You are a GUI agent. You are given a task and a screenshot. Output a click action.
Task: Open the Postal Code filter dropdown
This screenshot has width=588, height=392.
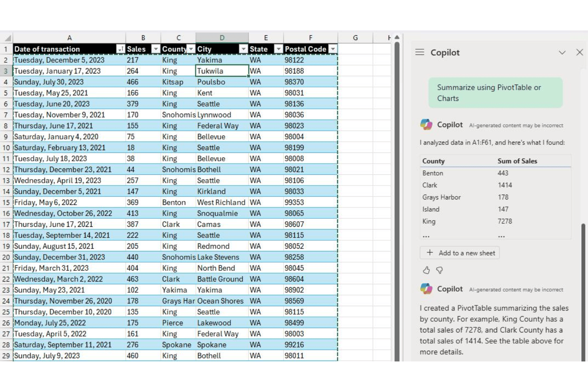[x=333, y=49]
